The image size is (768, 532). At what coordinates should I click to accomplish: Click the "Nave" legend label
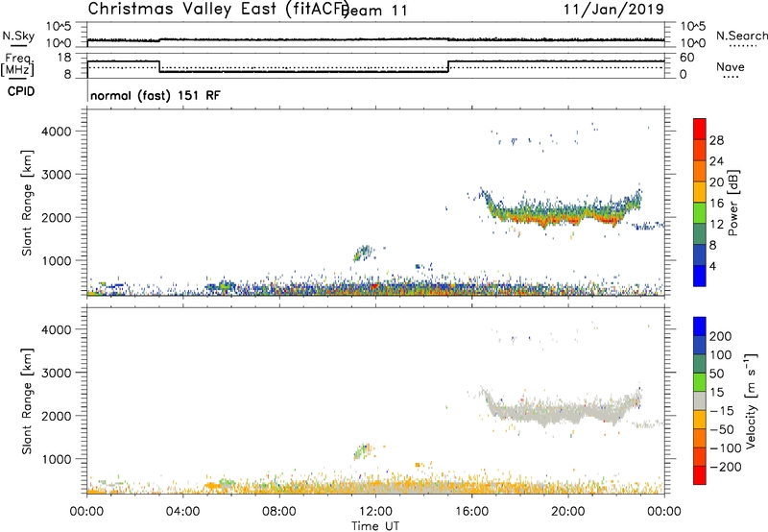(731, 67)
